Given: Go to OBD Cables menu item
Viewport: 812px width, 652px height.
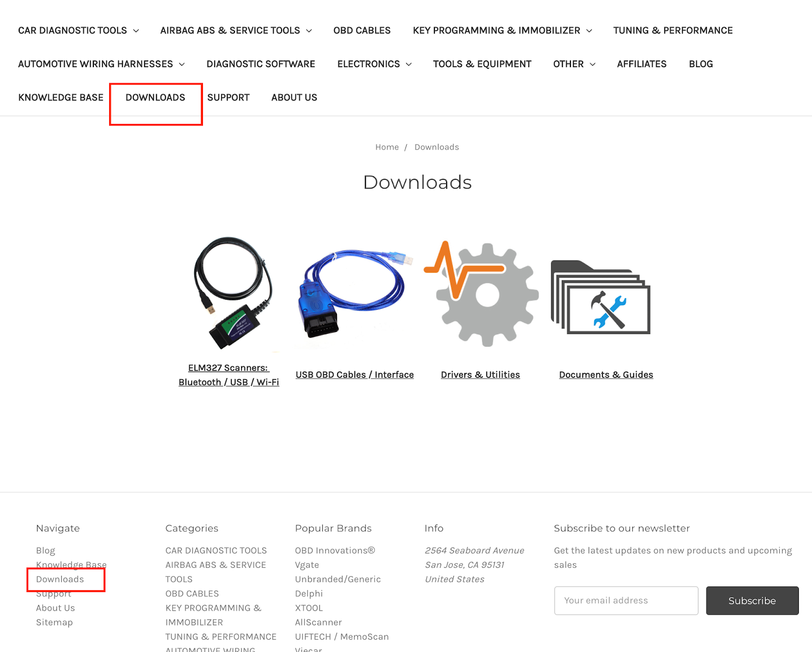Looking at the screenshot, I should 362,30.
